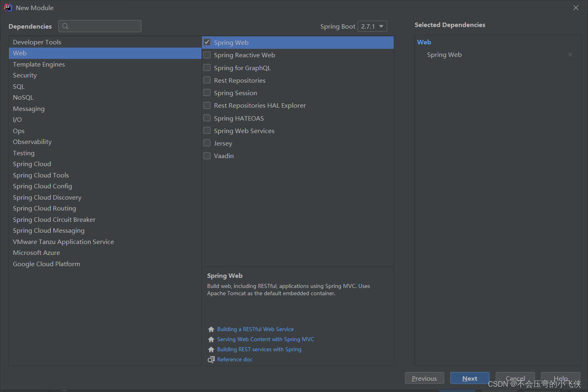
Task: Enable Spring Web Services checkbox
Action: coord(207,131)
